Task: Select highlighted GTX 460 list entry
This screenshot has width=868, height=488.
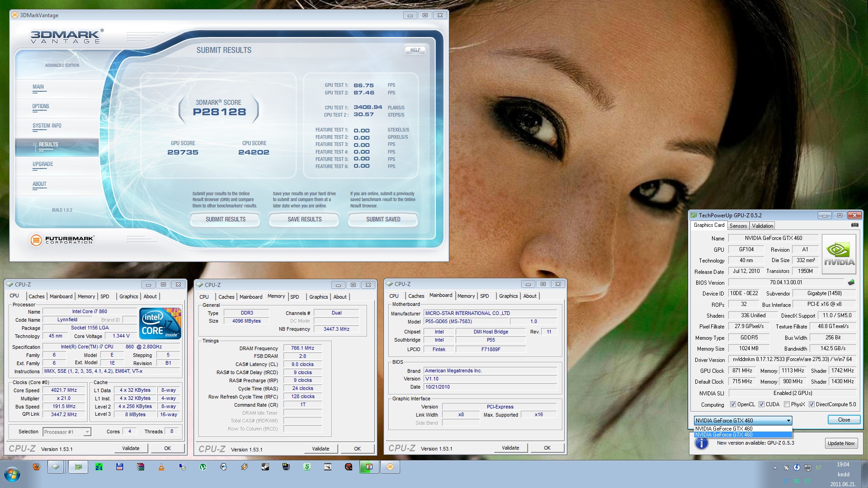Action: pos(743,435)
